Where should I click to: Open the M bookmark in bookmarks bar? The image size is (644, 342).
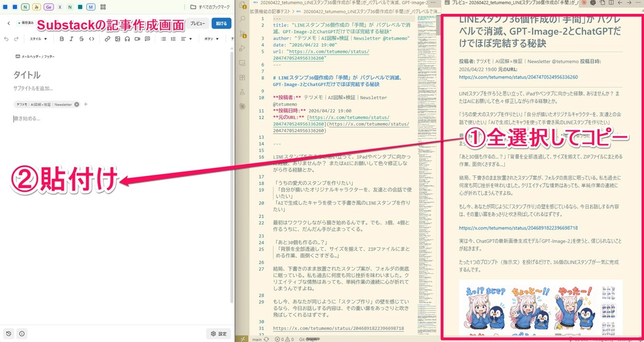point(91,7)
